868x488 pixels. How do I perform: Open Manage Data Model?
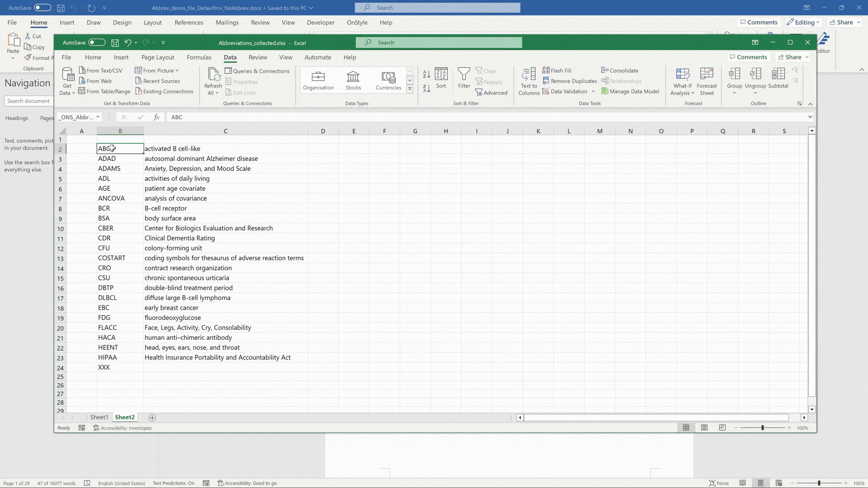coord(630,91)
